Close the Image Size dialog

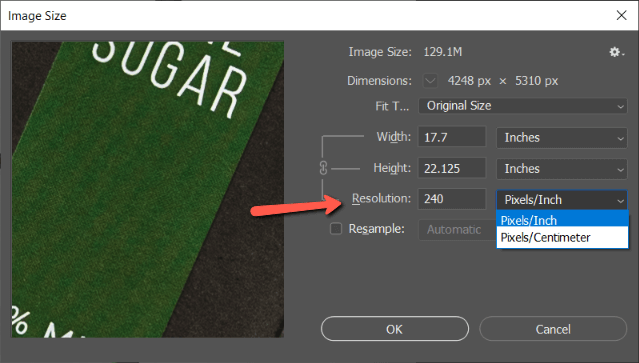(x=621, y=15)
